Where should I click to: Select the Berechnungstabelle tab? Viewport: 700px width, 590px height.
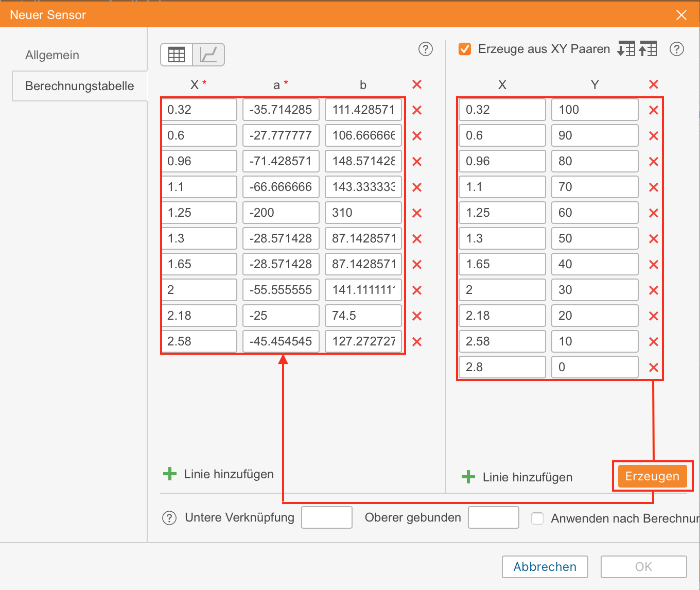79,86
